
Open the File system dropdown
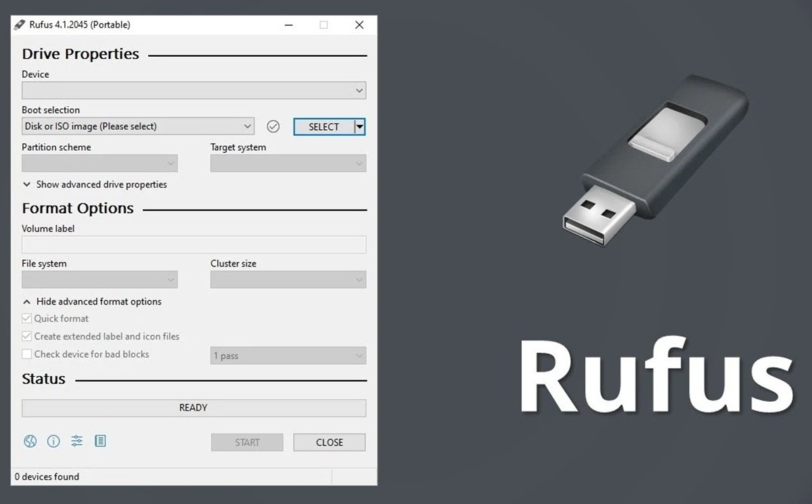[99, 279]
